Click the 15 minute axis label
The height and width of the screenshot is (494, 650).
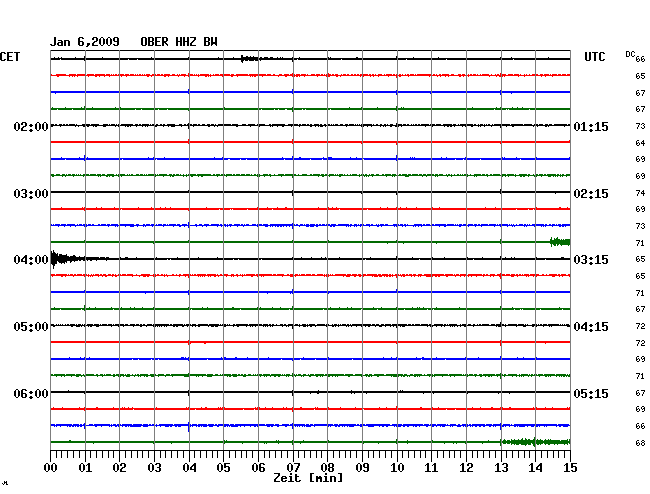pyautogui.click(x=570, y=467)
